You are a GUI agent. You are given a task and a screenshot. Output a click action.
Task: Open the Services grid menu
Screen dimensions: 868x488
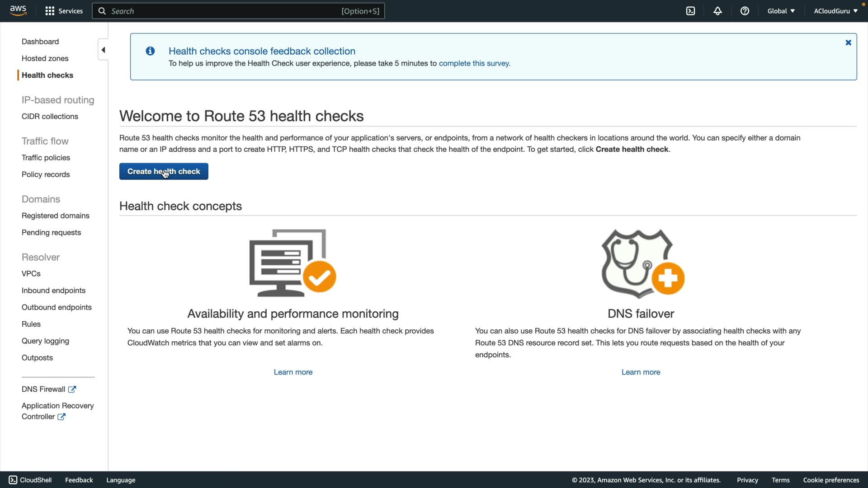[x=64, y=11]
